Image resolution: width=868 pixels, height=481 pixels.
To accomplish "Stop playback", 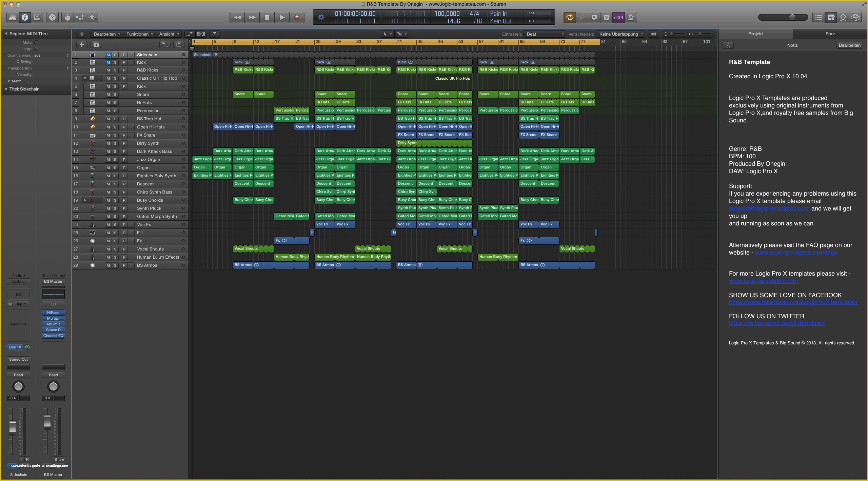I will 267,17.
